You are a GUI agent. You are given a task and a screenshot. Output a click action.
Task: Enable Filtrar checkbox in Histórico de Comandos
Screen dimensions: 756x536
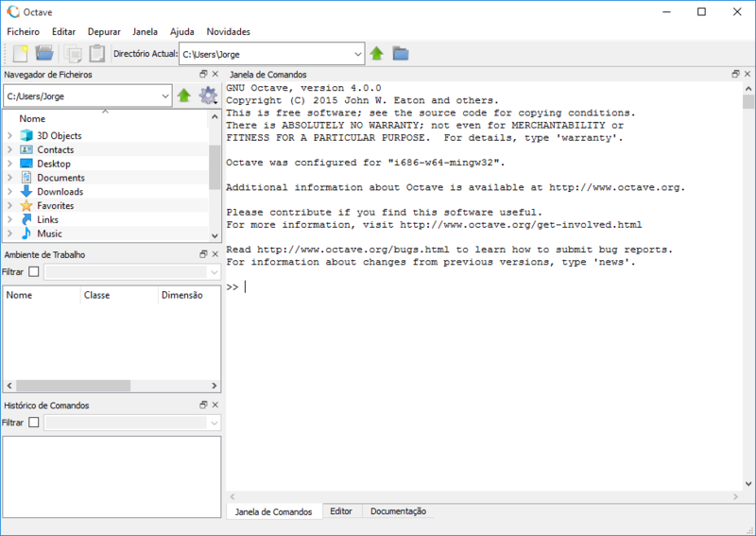[34, 423]
